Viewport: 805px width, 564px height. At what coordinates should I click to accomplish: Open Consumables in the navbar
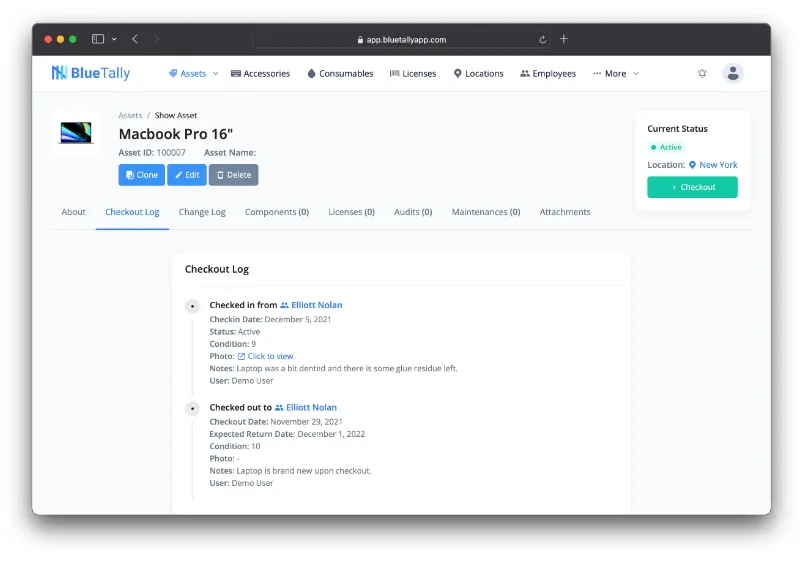340,73
